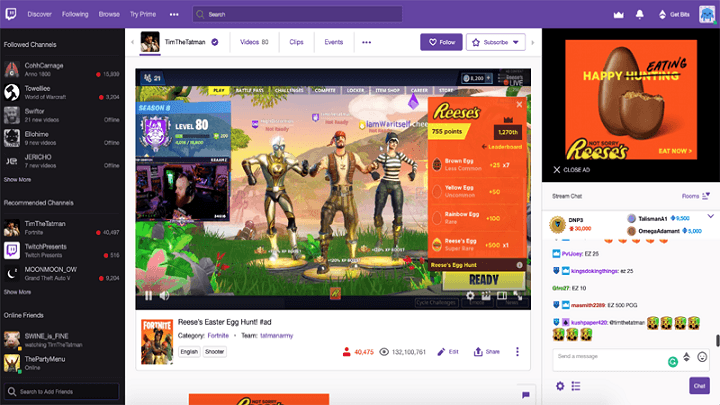This screenshot has height=405, width=720.
Task: Open Try Prime in top navigation
Action: click(x=143, y=14)
